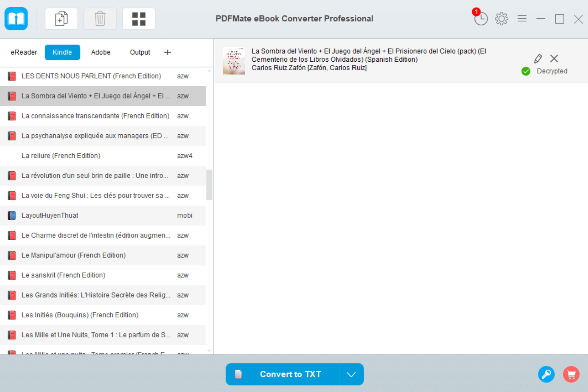Click book icon beside Le Charme discret

[12, 236]
